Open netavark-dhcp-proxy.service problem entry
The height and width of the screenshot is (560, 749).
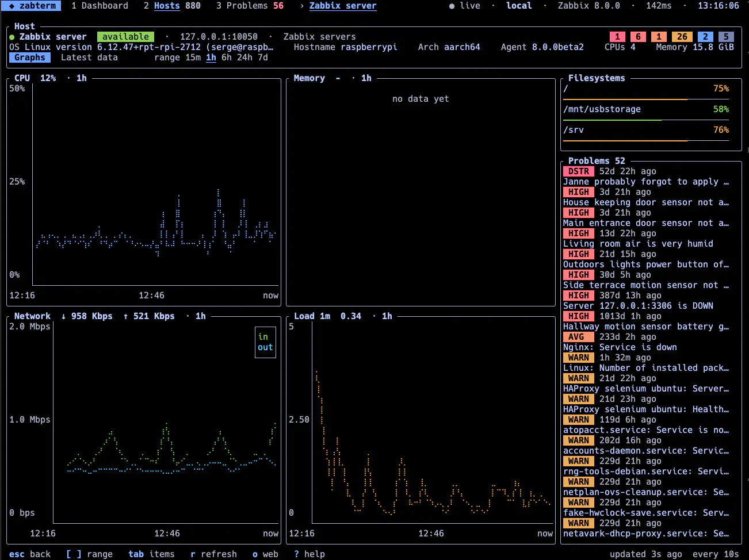pyautogui.click(x=646, y=534)
